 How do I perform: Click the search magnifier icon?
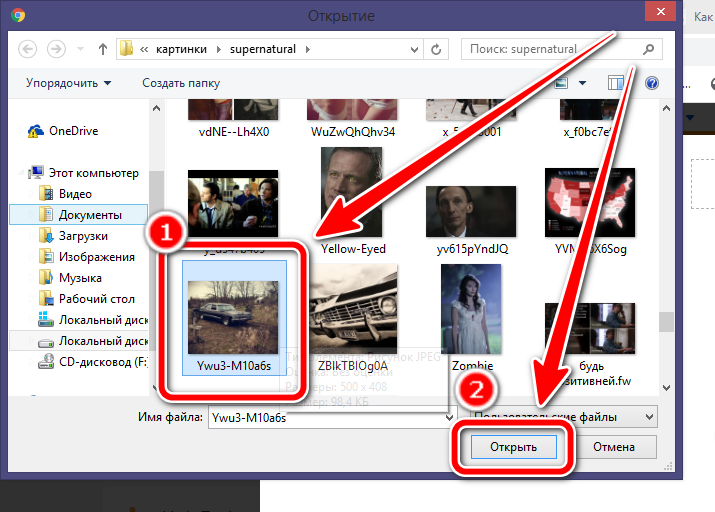[648, 49]
